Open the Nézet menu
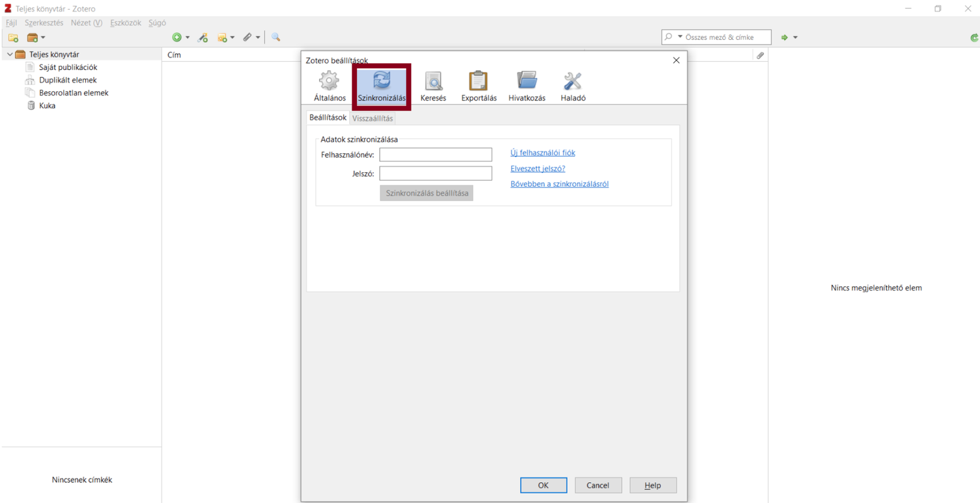The image size is (980, 503). point(86,23)
